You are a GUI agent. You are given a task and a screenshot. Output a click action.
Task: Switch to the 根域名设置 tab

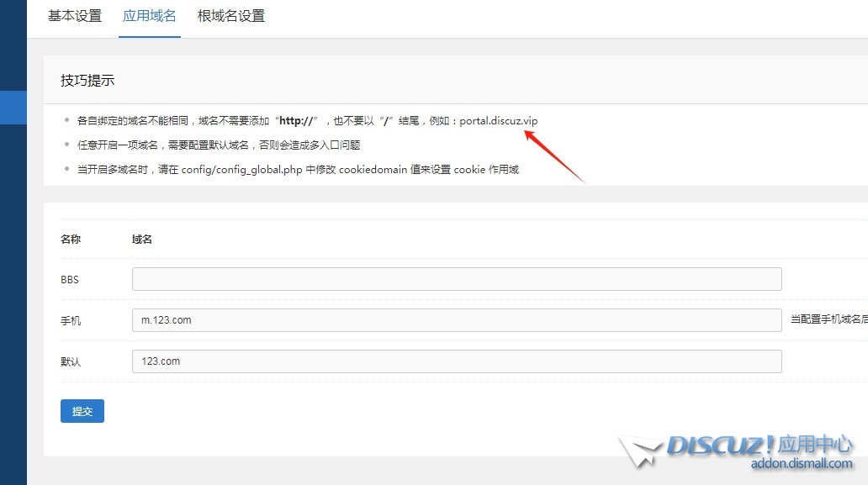click(x=231, y=16)
